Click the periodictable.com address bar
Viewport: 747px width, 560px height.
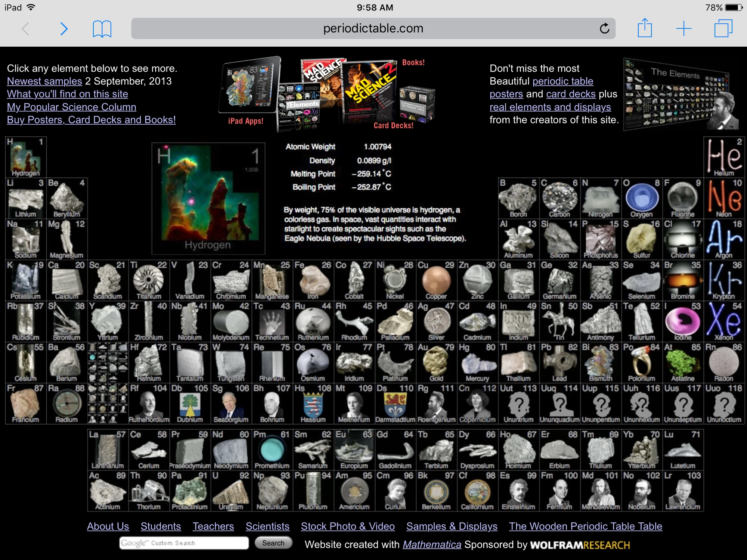tap(373, 28)
